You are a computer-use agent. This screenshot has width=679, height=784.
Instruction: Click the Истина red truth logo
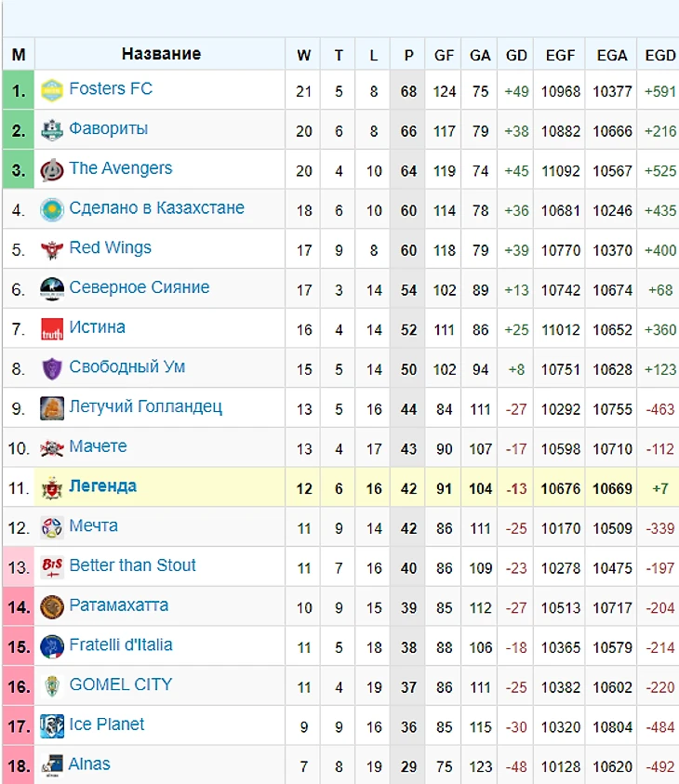point(52,329)
